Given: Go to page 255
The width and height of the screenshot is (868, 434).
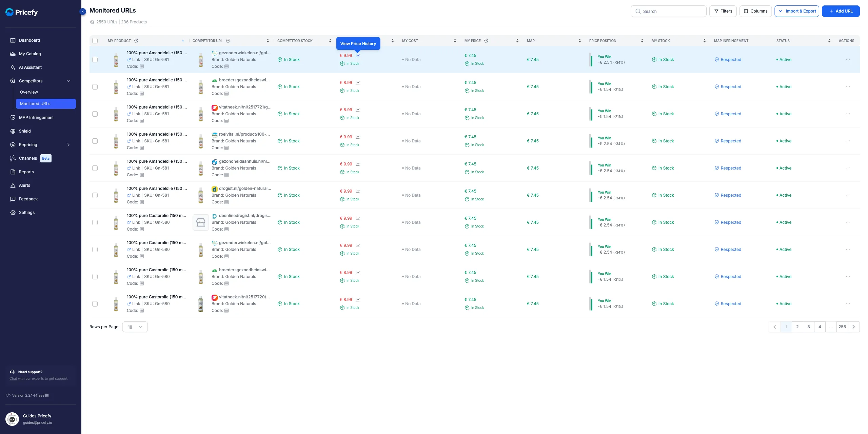Looking at the screenshot, I should tap(842, 327).
